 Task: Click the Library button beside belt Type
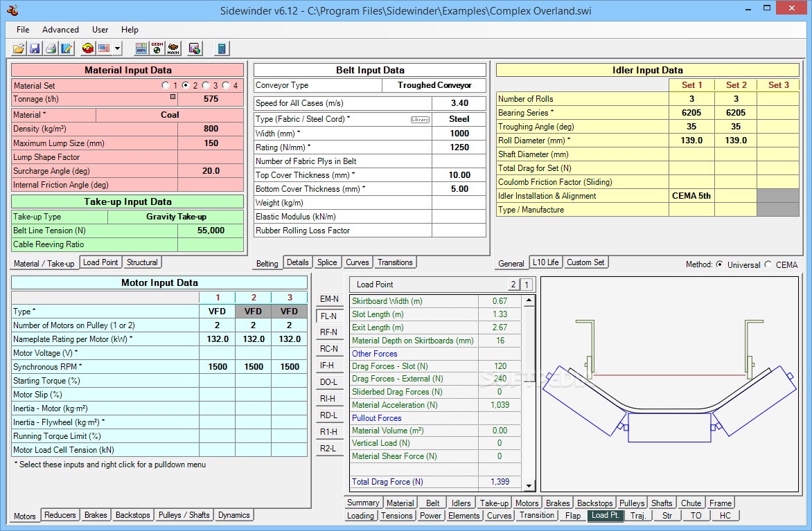420,120
